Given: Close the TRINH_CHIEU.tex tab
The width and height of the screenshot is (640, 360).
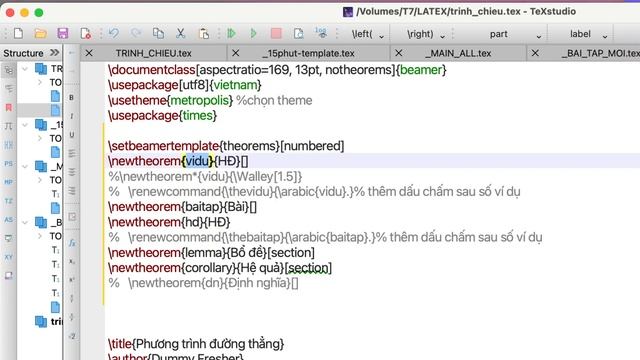Looking at the screenshot, I should (x=89, y=53).
